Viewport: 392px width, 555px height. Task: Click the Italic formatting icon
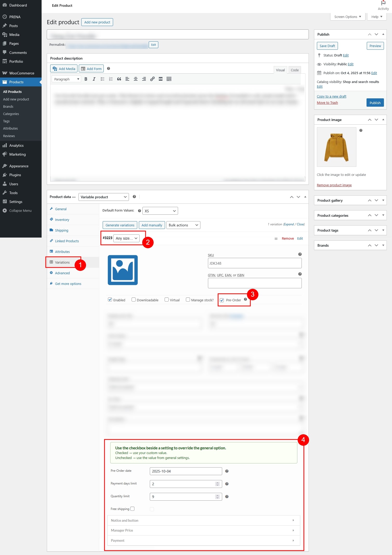[x=94, y=79]
